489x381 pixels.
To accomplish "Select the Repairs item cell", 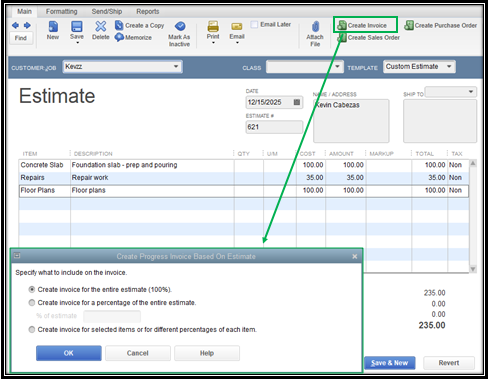I will click(45, 178).
